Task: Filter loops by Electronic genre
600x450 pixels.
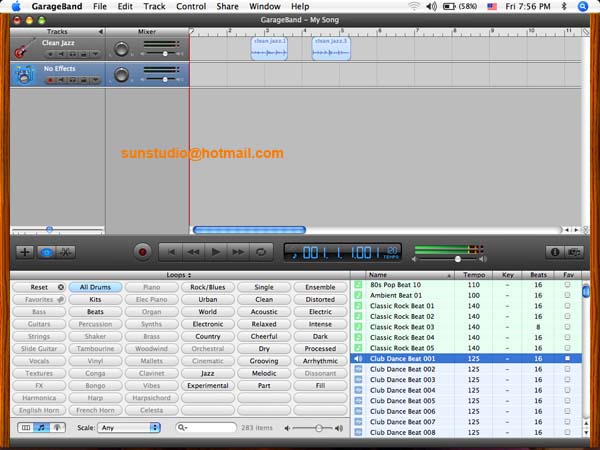Action: (x=208, y=324)
